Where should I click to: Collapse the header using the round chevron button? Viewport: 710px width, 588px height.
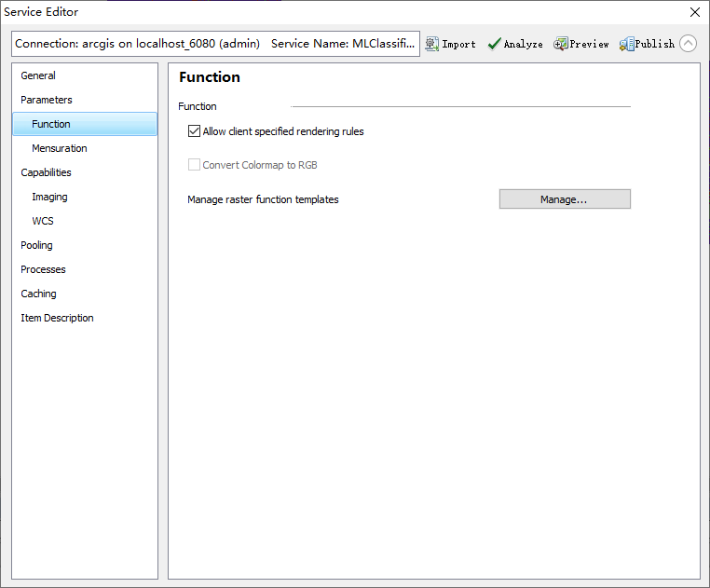click(x=688, y=44)
